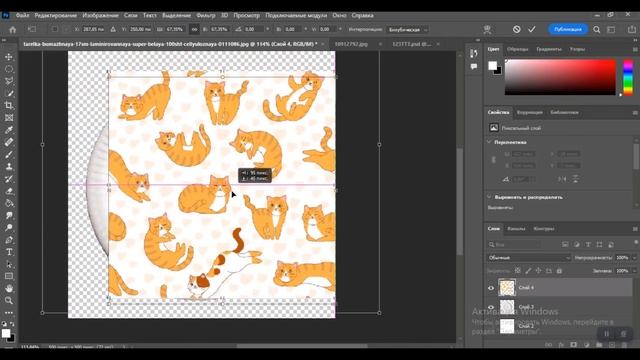Collapse the Перспектива section
The image size is (640, 360).
[489, 142]
